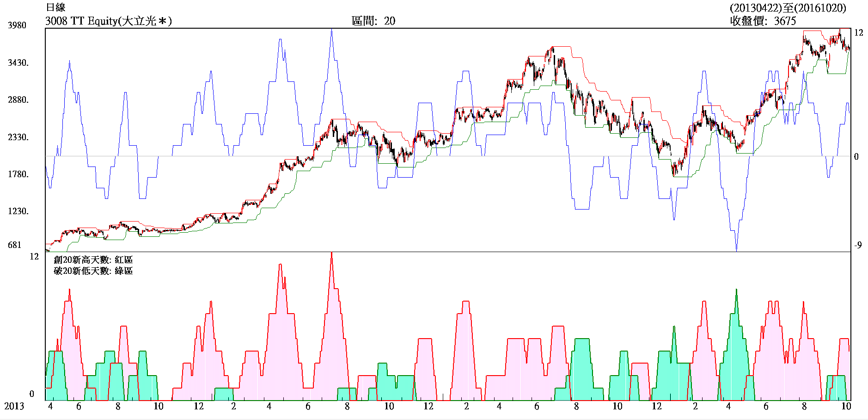Click the 2330 label on price axis
Image resolution: width=868 pixels, height=420 pixels.
click(18, 137)
